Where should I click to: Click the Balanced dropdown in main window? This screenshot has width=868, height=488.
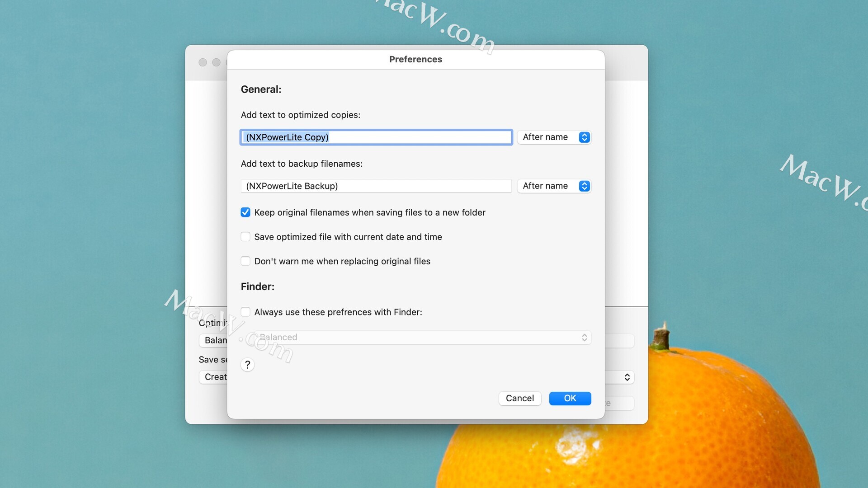213,340
